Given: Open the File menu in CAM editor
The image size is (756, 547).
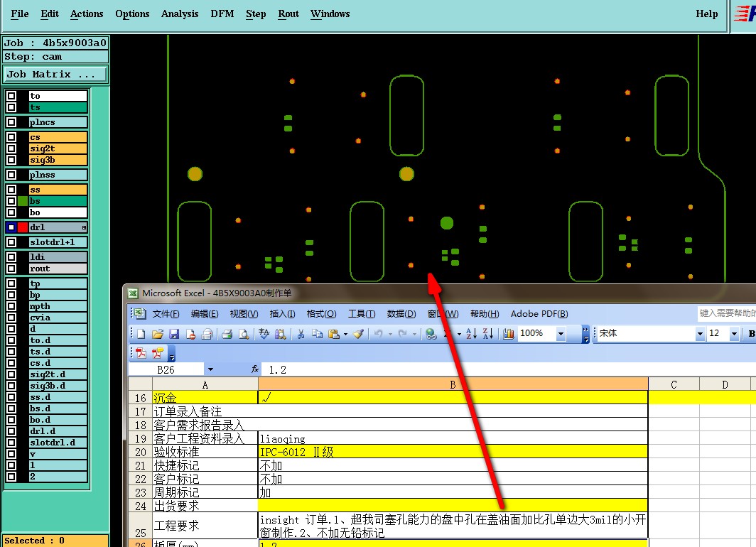Looking at the screenshot, I should 20,14.
